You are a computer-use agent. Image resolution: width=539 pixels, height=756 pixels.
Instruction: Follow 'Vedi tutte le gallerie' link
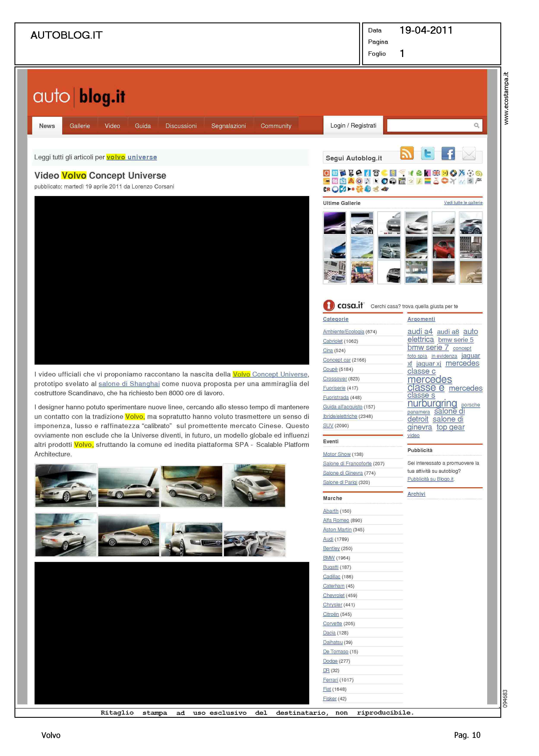point(463,203)
